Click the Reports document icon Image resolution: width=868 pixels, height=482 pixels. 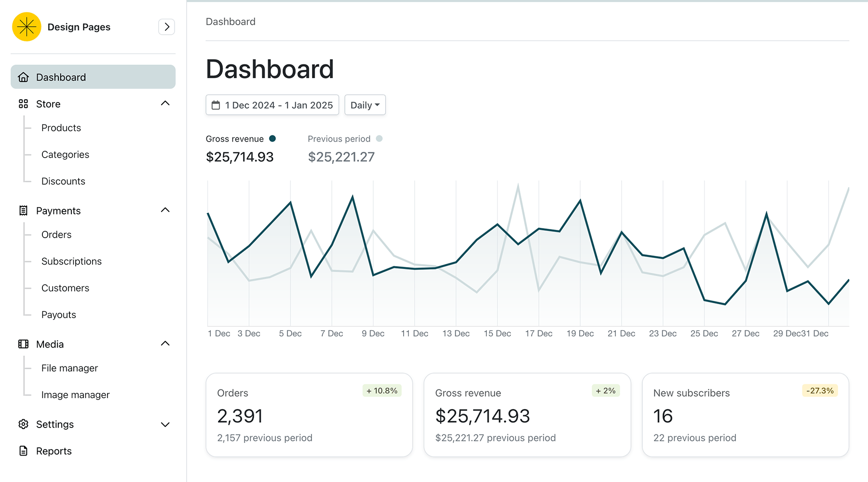click(23, 451)
